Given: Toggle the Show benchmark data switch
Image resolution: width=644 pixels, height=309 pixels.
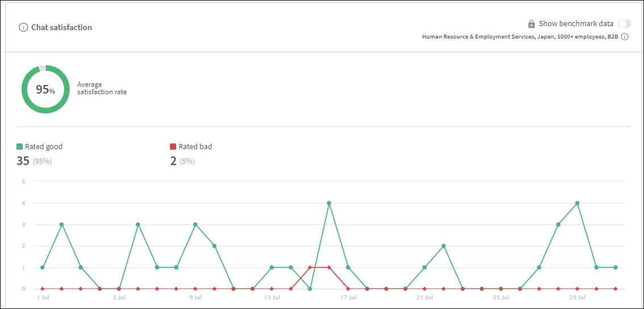Looking at the screenshot, I should pos(624,24).
